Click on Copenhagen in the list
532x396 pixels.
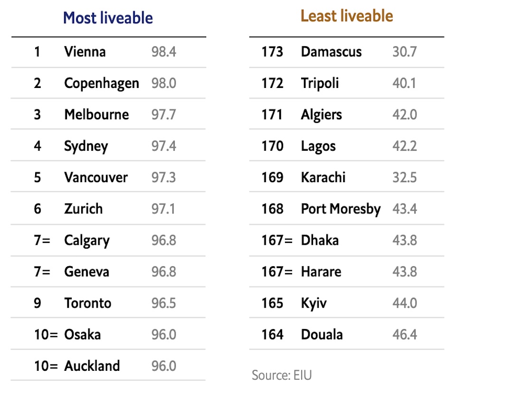pyautogui.click(x=102, y=83)
